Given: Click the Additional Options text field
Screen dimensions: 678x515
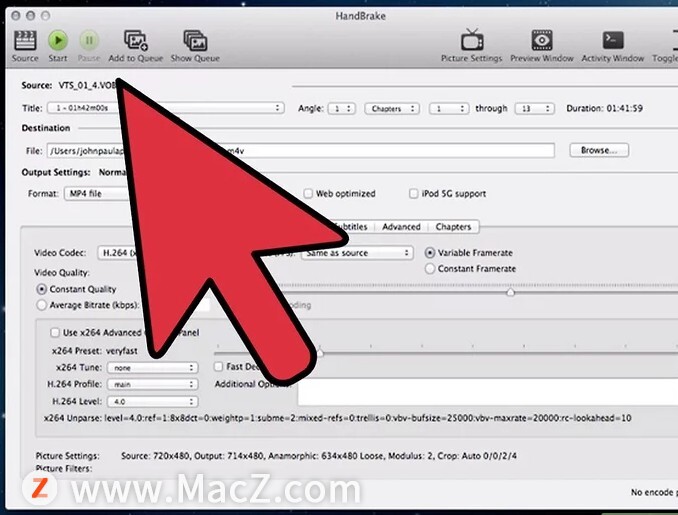Looking at the screenshot, I should 488,392.
